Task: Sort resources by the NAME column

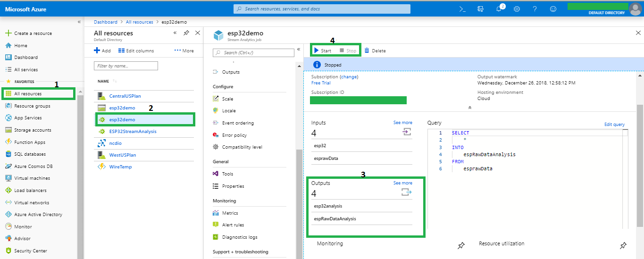Action: pos(103,81)
